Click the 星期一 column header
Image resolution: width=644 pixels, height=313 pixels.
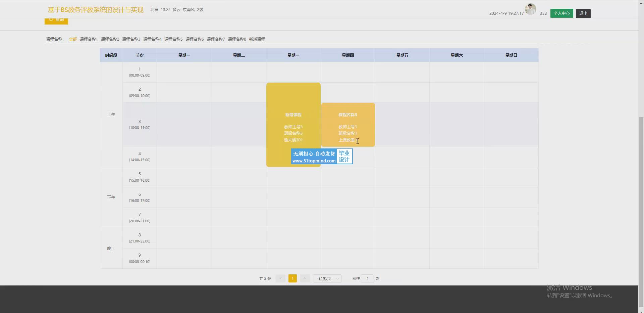tap(184, 55)
